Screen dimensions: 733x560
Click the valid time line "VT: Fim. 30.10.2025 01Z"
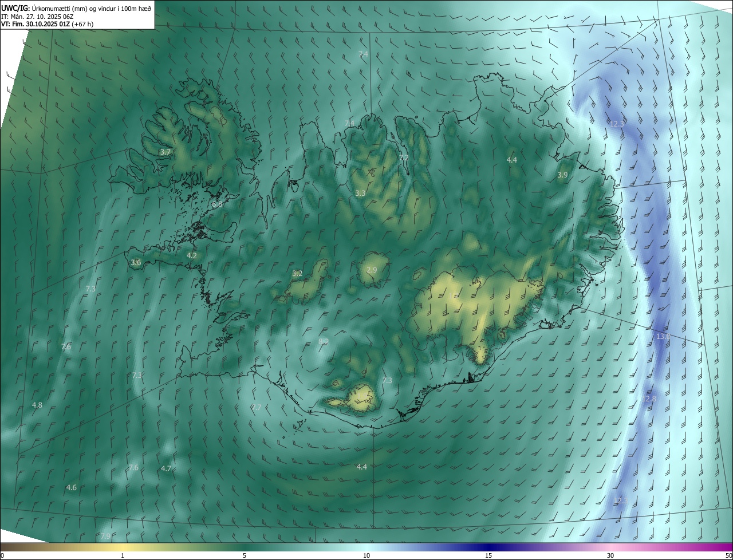35,24
